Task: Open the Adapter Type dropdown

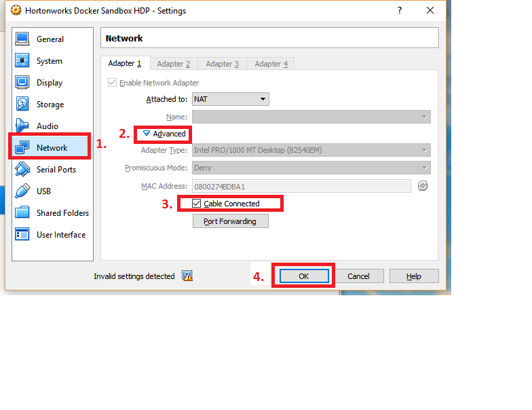Action: pos(311,150)
